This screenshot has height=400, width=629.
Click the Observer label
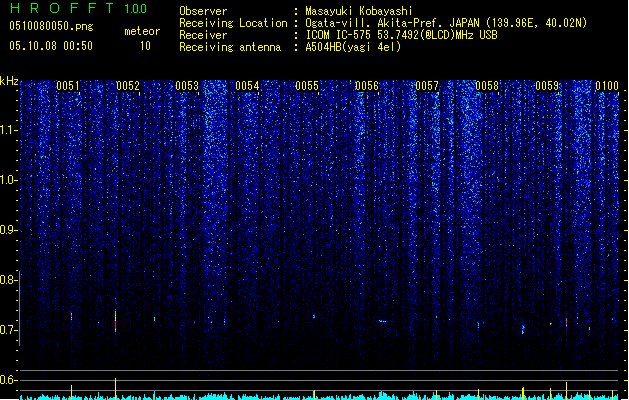[x=203, y=11]
